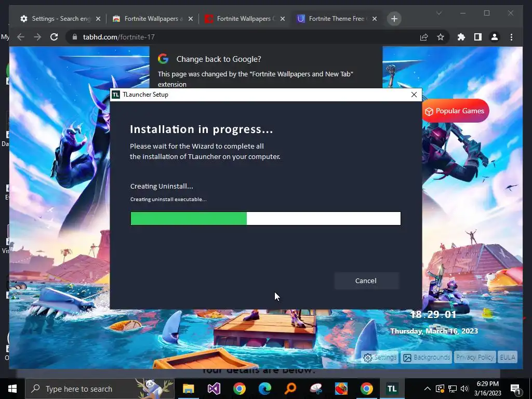Switch to the Settings - Search engine tab
532x399 pixels.
click(60, 19)
